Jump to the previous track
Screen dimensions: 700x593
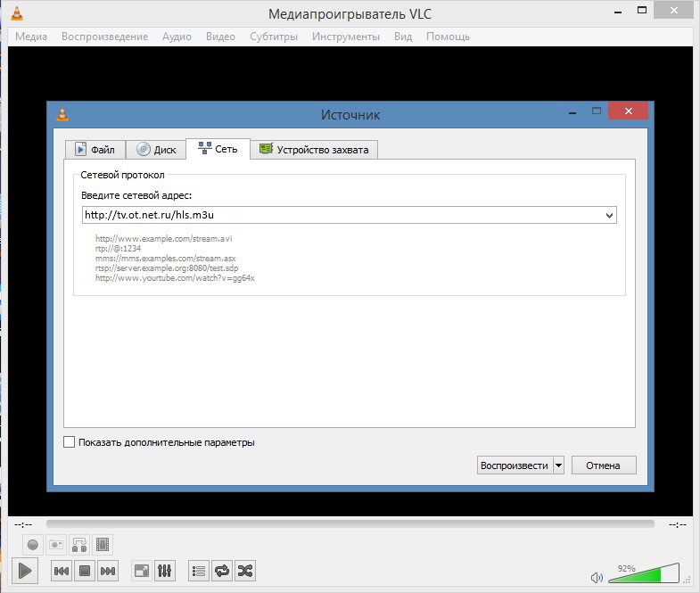62,571
